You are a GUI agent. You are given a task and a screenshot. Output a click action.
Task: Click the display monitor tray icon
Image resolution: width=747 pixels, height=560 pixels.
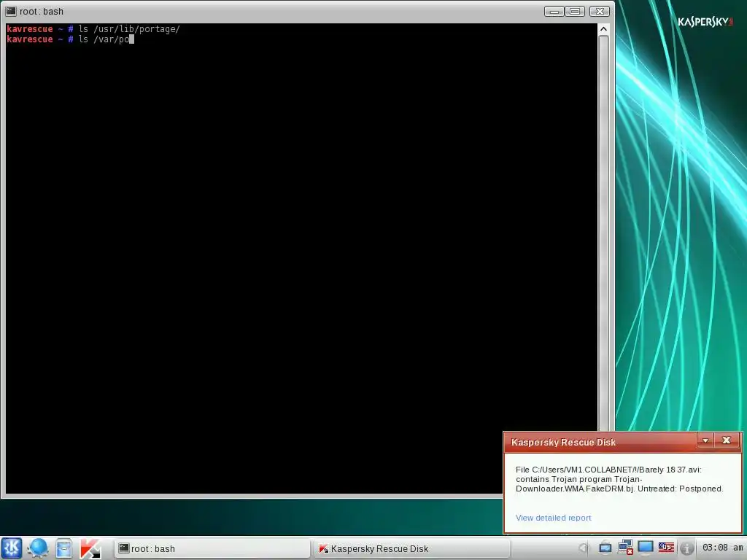(x=646, y=548)
